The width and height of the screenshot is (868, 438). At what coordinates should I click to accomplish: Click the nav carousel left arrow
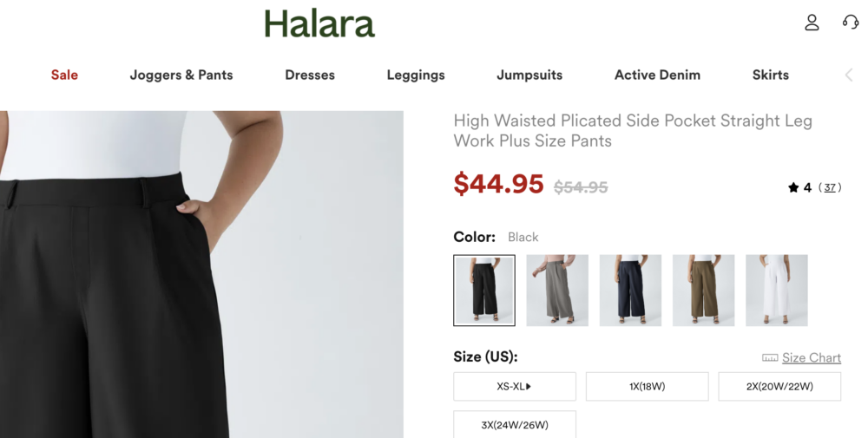click(849, 75)
